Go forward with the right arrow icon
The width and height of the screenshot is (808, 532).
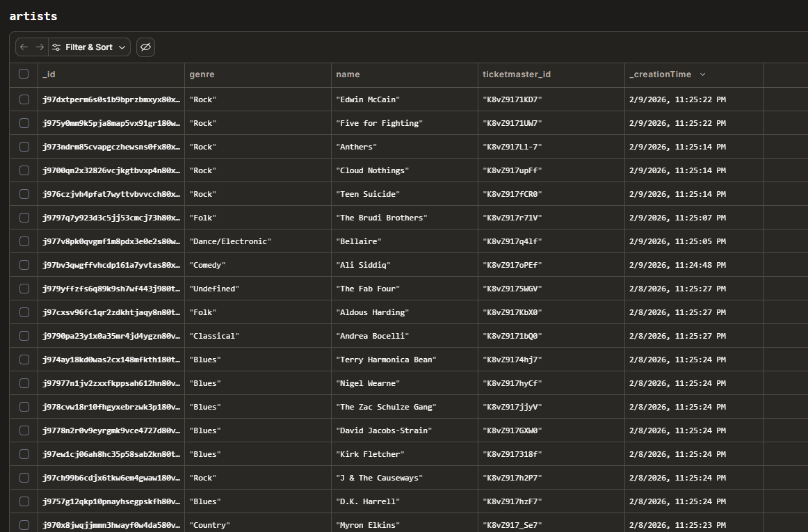[40, 47]
